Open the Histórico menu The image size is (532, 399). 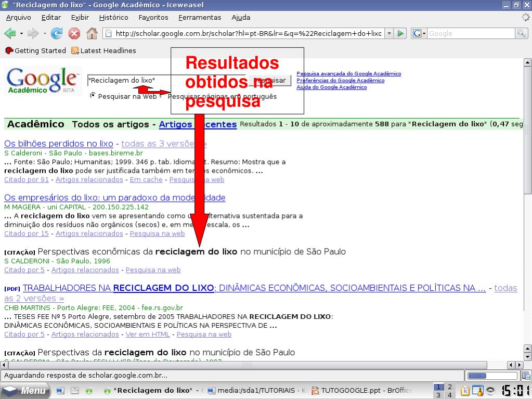pos(113,17)
